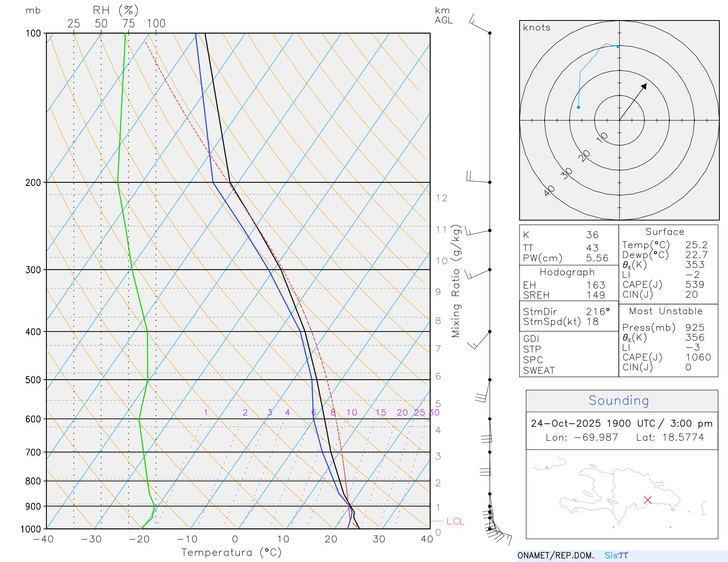
Task: Click the date 24-Oct-2025 1900 UTC text
Action: tap(593, 424)
